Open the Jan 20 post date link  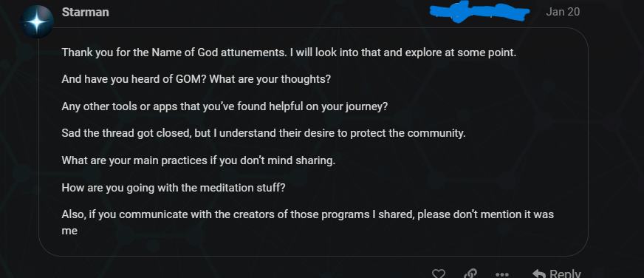pos(563,12)
